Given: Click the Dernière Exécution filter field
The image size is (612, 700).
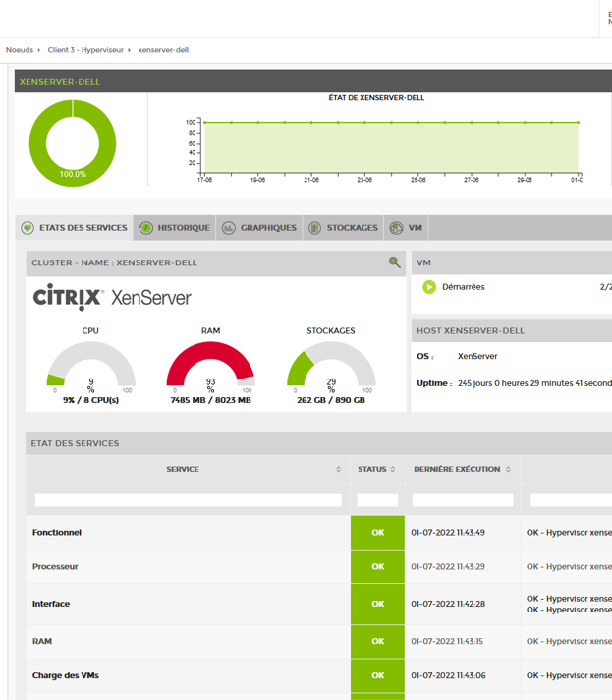Looking at the screenshot, I should coord(463,499).
